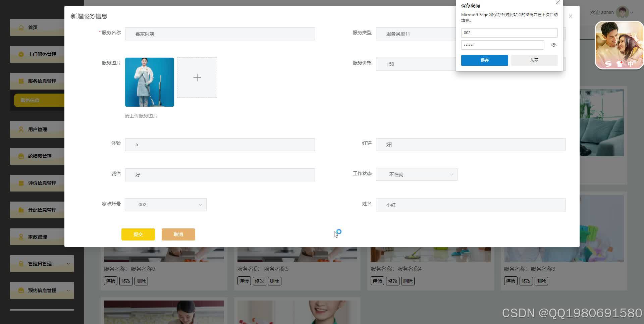Click the 管理员管理 gear icon

tap(21, 263)
